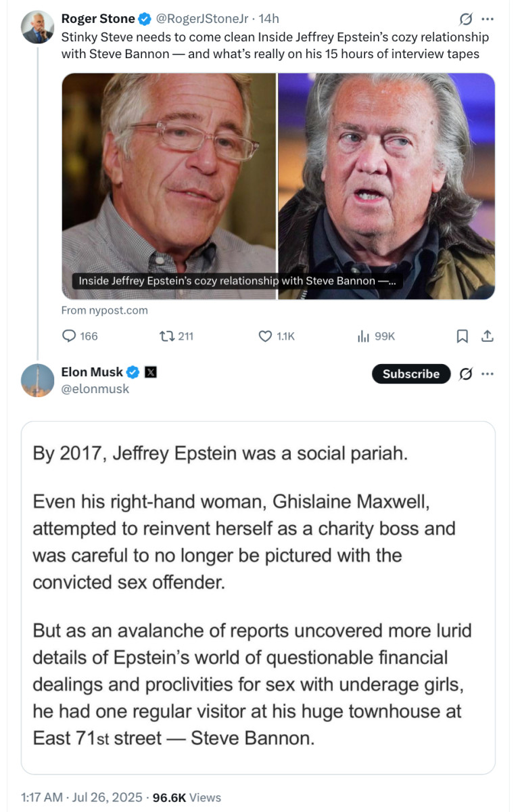Click the 1:17 AM Jul 26, 2025 timestamp
This screenshot has height=812, width=520.
coord(82,798)
